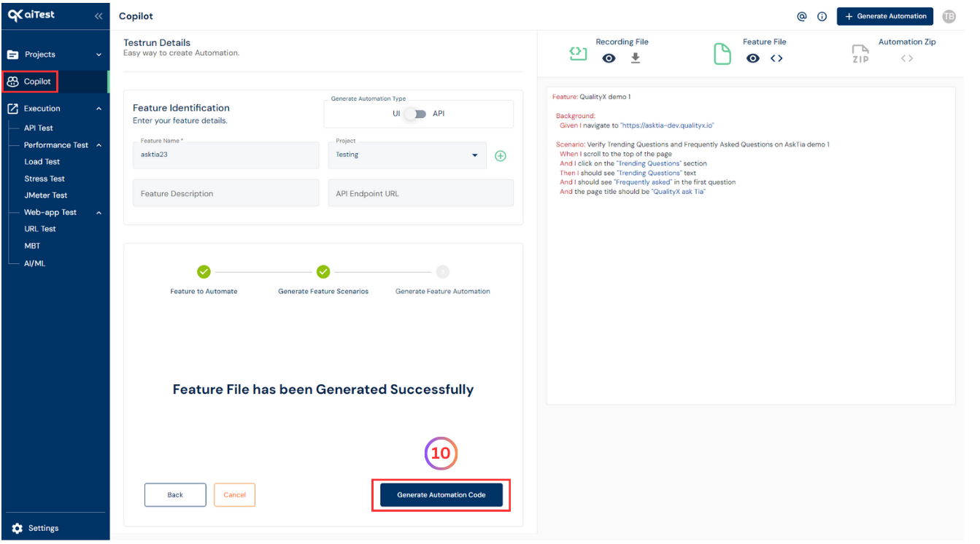Open Stress Test in sidebar
980x544 pixels.
point(45,179)
